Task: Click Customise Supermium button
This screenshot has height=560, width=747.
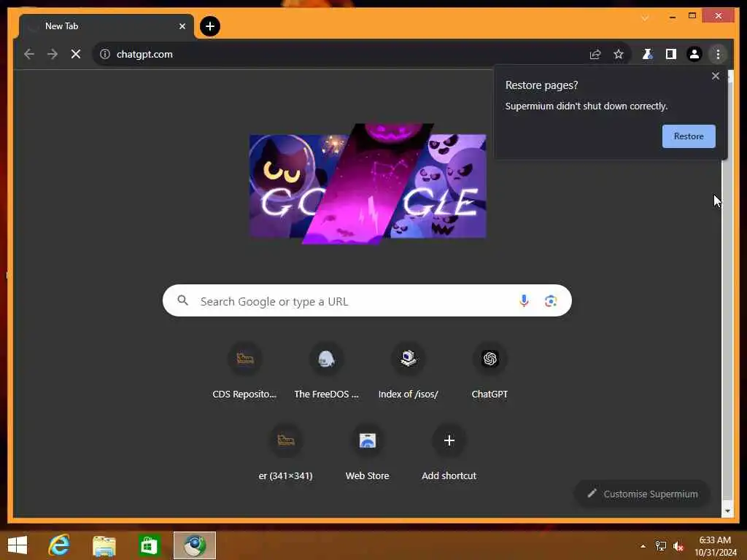Action: (x=643, y=494)
